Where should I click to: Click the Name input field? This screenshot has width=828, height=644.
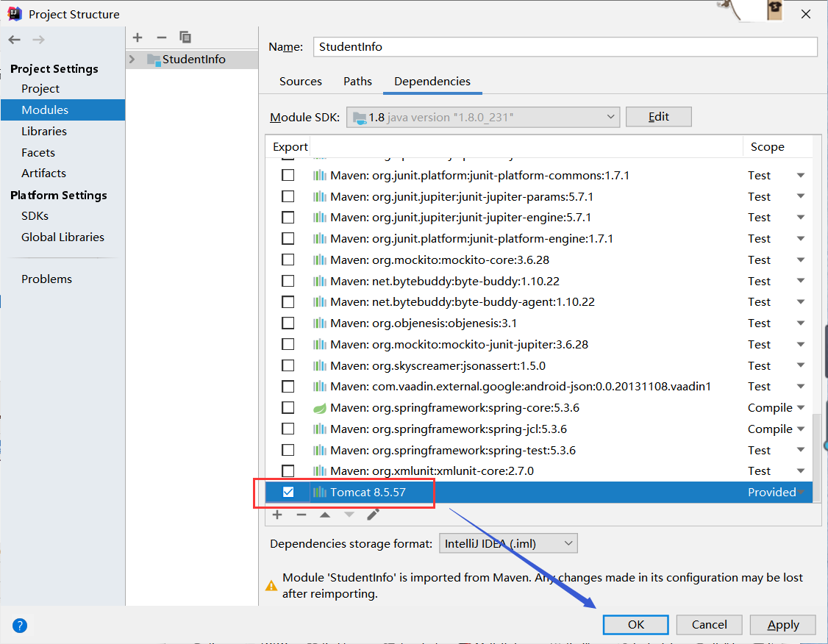(565, 46)
